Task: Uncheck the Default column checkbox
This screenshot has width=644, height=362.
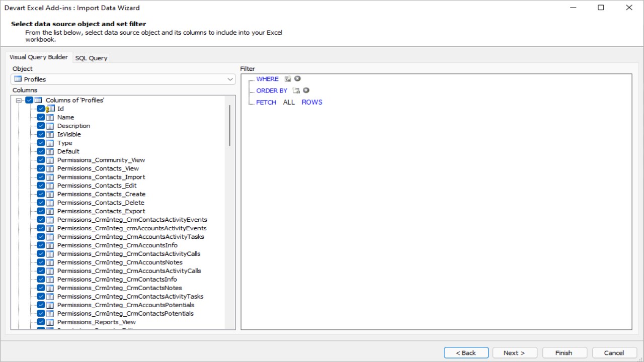Action: click(x=41, y=151)
